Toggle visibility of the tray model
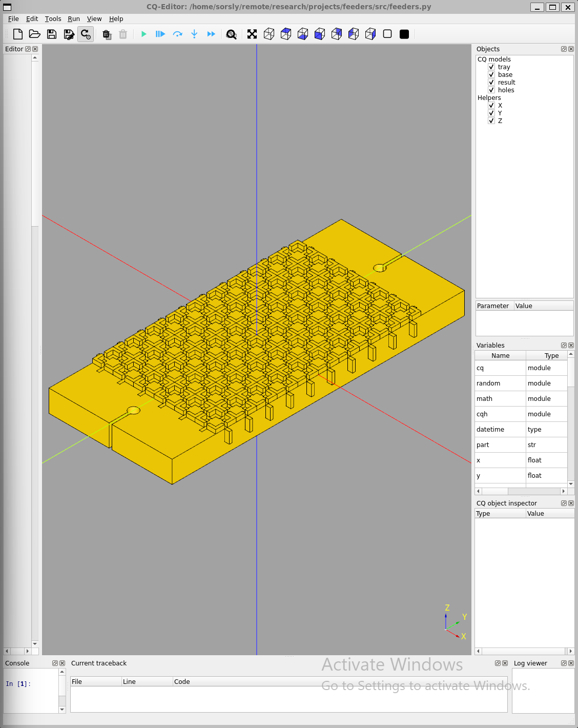 coord(491,67)
